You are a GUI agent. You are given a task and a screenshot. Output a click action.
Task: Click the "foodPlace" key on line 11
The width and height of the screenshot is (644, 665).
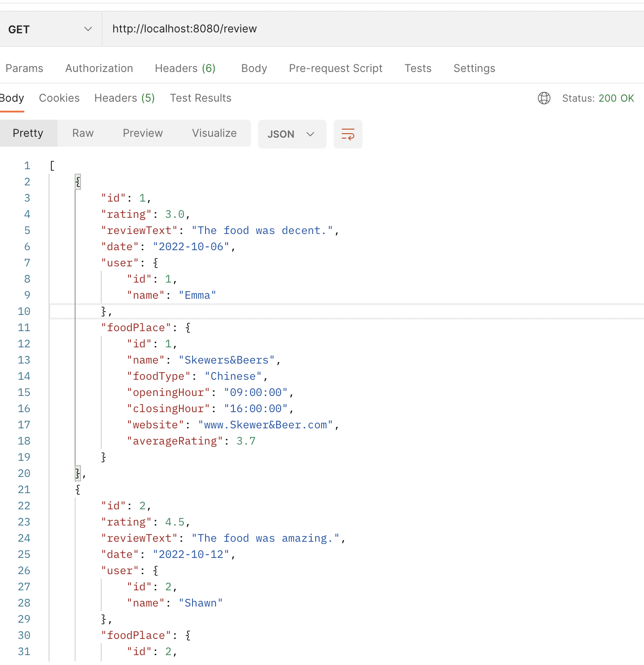[x=136, y=328]
